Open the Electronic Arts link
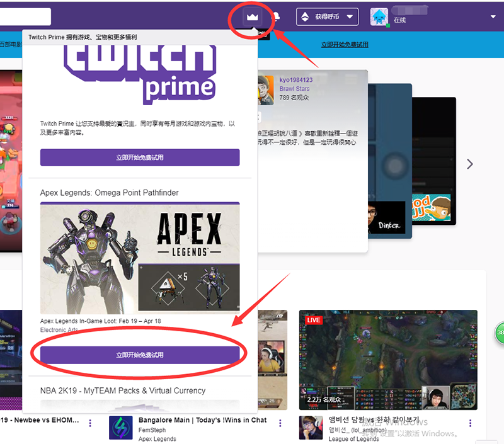The height and width of the screenshot is (444, 504). [59, 329]
